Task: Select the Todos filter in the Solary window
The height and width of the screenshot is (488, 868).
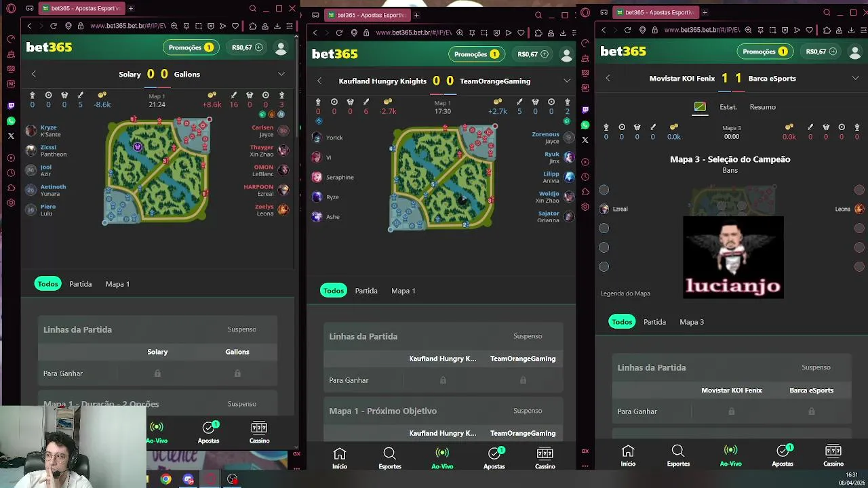Action: tap(47, 284)
